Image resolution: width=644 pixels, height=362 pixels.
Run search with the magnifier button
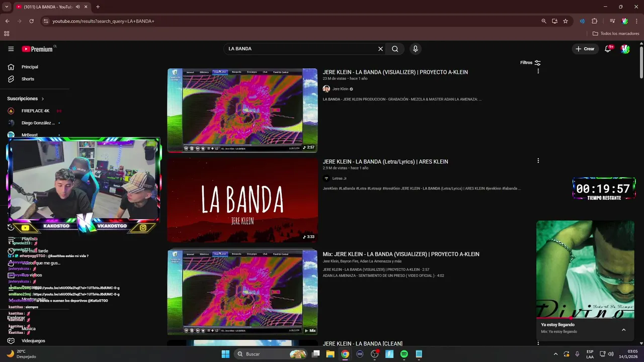tap(395, 49)
